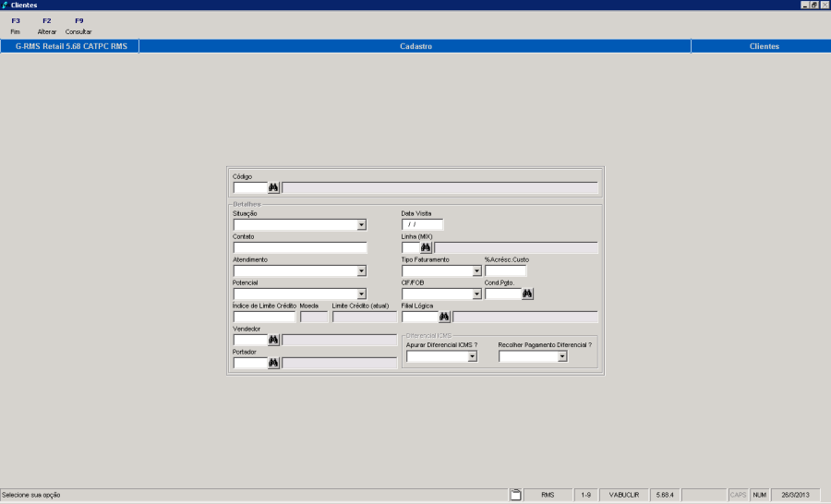Click into the Contato text field
831x504 pixels.
[300, 247]
